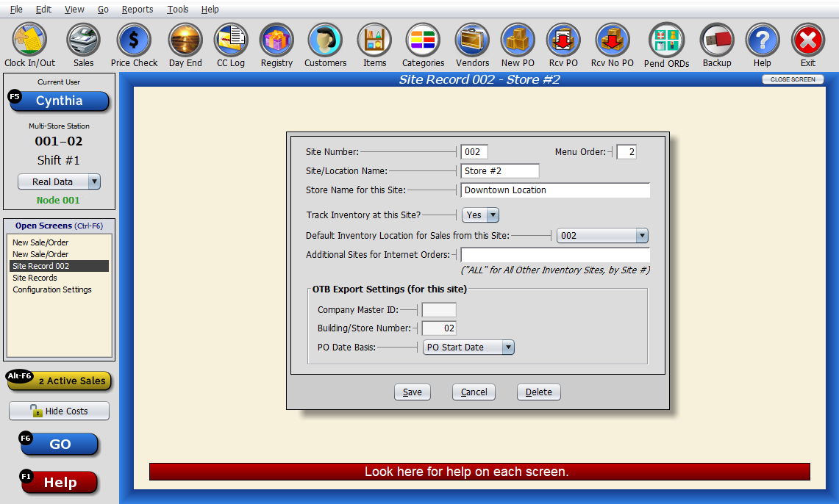The height and width of the screenshot is (504, 839).
Task: Select Site Record 002 in Open Screens
Action: pyautogui.click(x=59, y=266)
